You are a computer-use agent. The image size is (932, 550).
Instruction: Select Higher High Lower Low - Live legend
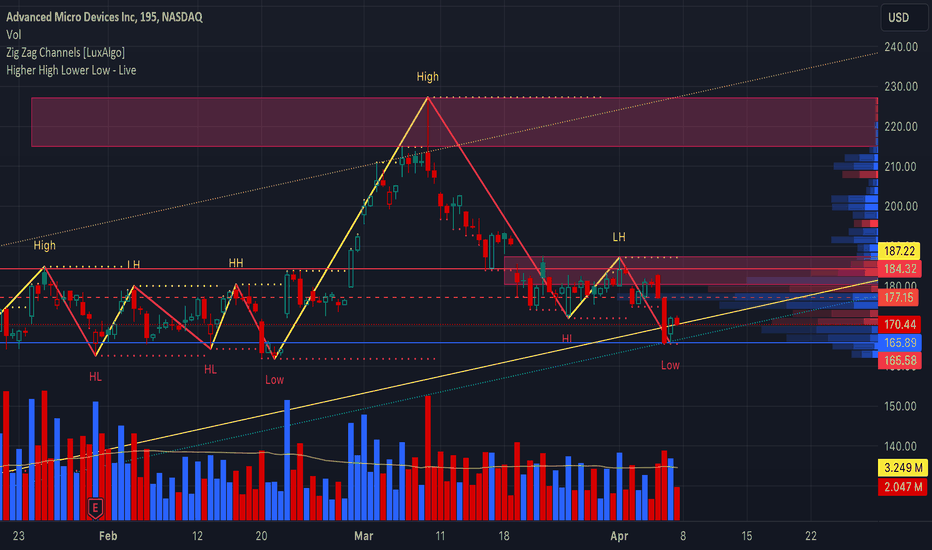coord(71,70)
